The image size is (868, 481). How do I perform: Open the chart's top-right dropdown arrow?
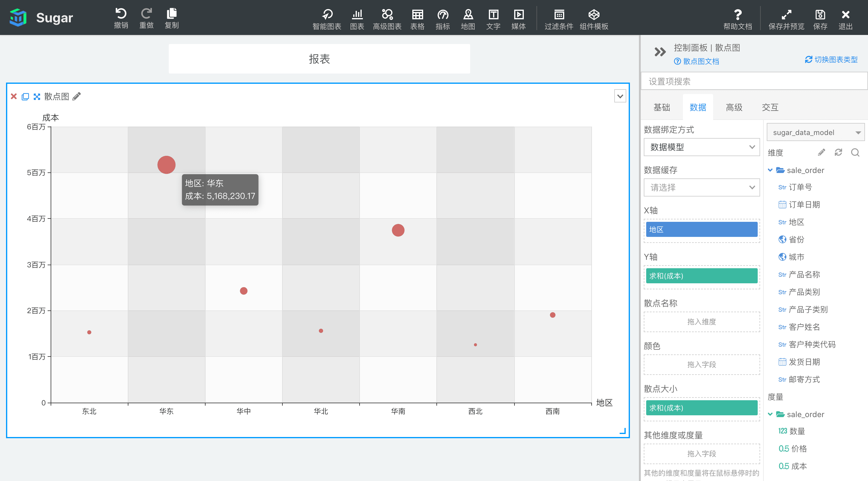(x=620, y=96)
